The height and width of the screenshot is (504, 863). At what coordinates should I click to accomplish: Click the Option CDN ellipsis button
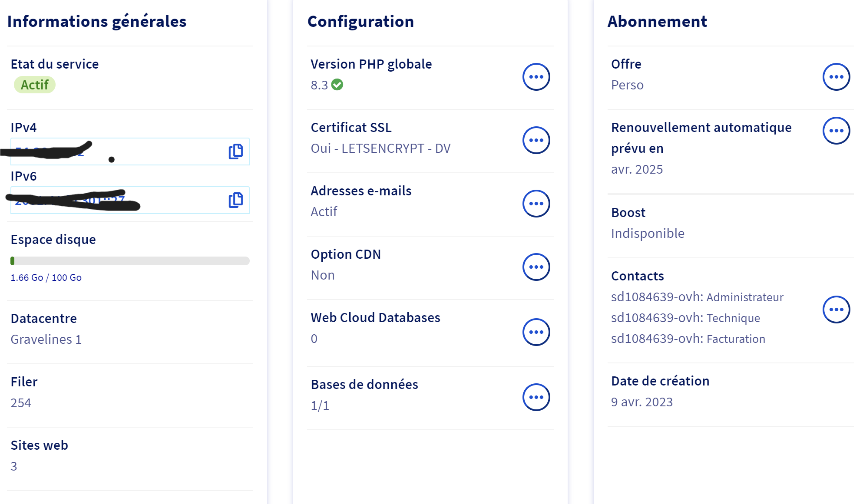[x=536, y=267]
